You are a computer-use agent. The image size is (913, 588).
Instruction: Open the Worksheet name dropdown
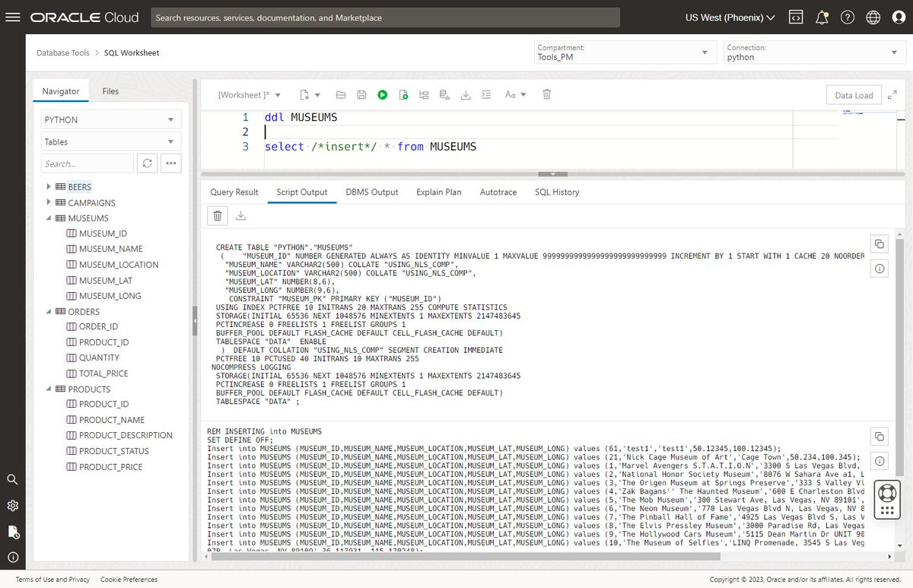tap(250, 95)
